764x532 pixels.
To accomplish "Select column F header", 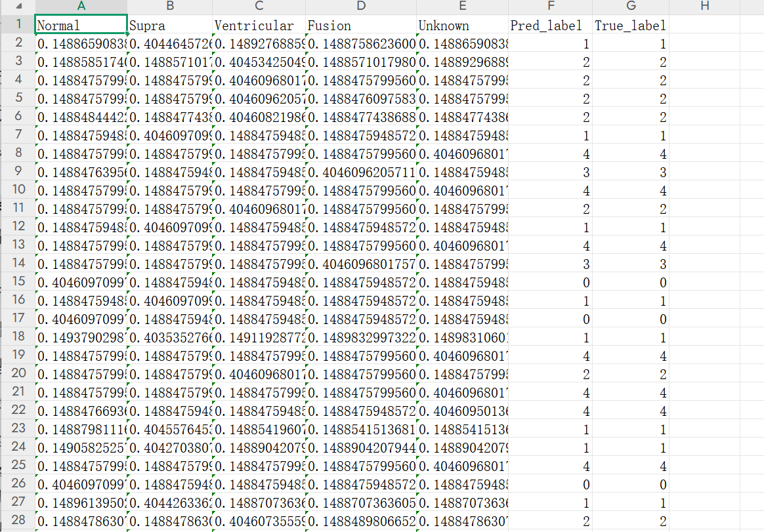I will [551, 7].
